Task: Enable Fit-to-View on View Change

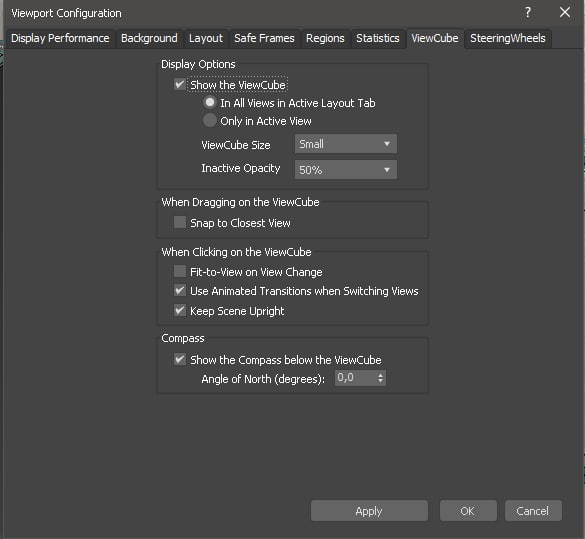Action: [x=180, y=271]
